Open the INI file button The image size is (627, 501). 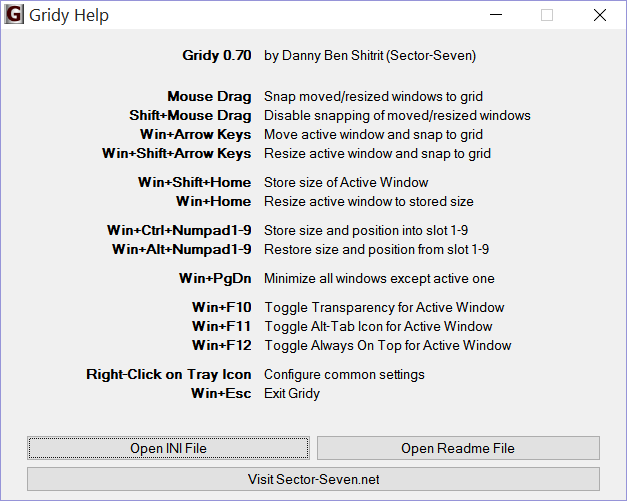pyautogui.click(x=168, y=448)
